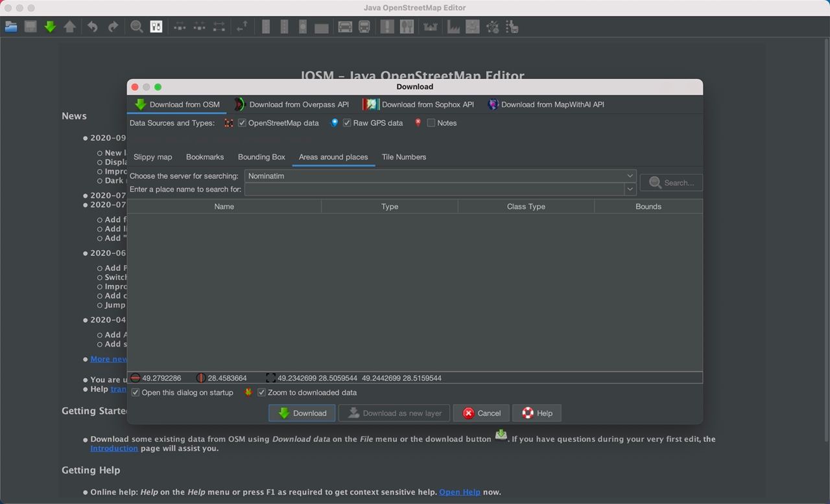Uncheck the OpenStreetMap data checkbox

pos(242,122)
